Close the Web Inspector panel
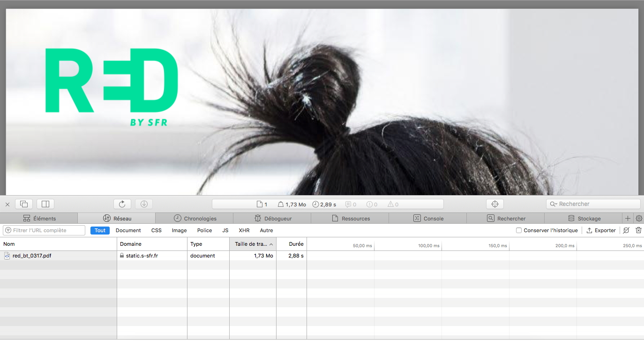 [x=7, y=205]
